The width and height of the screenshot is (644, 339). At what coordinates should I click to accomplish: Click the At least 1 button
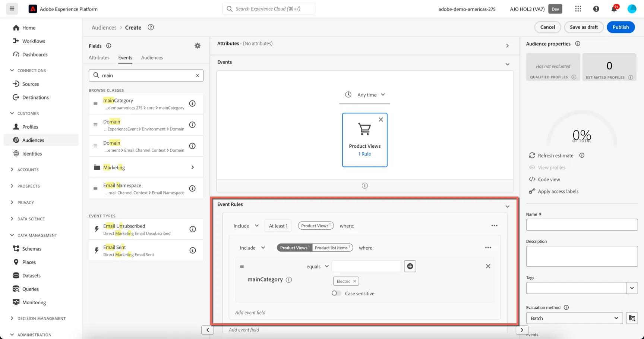[x=278, y=226]
